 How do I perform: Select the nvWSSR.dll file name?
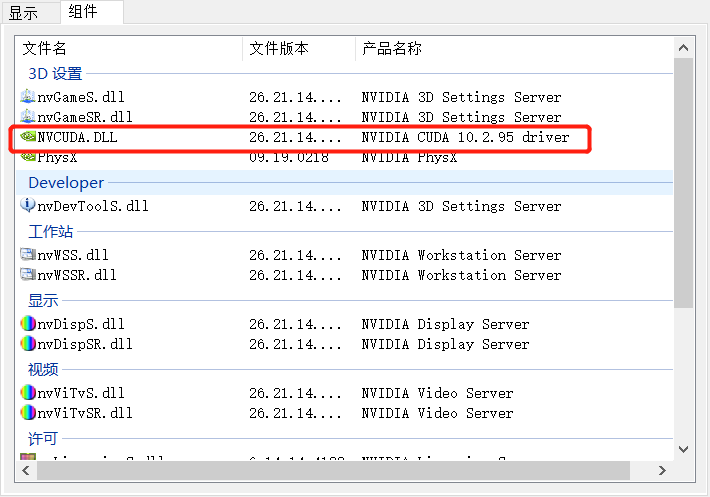tap(77, 275)
